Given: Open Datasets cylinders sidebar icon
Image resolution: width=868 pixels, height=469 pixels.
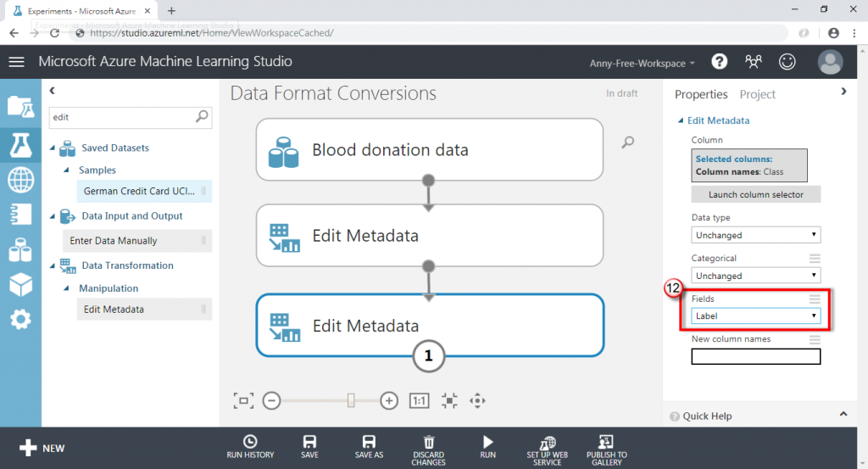Looking at the screenshot, I should tap(20, 249).
